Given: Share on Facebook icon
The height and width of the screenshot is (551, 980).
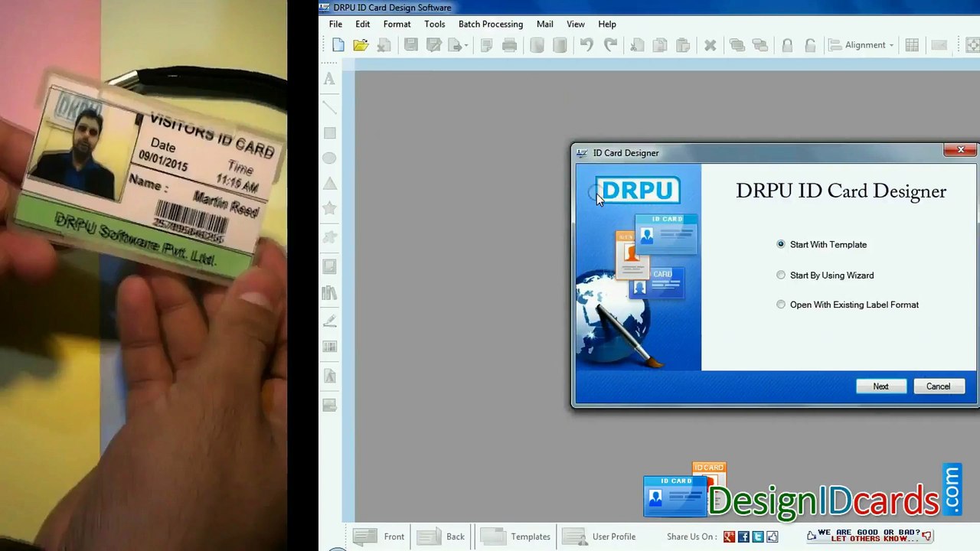Looking at the screenshot, I should [743, 537].
